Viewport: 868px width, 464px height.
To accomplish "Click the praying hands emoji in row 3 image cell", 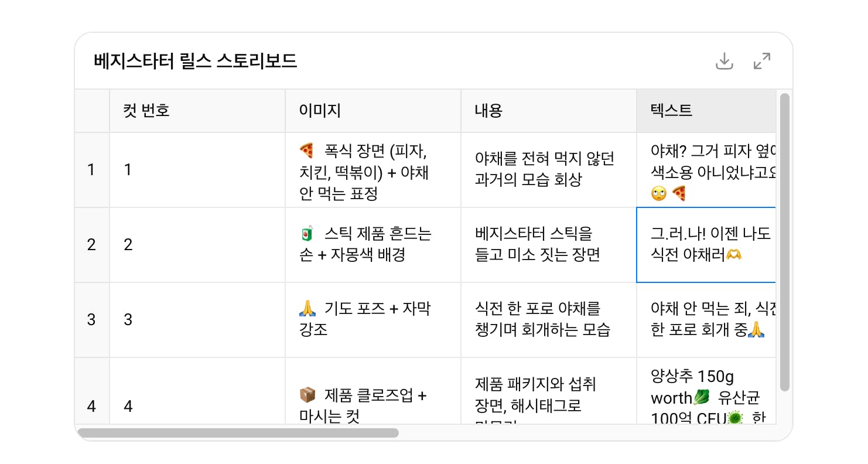I will coord(307,308).
